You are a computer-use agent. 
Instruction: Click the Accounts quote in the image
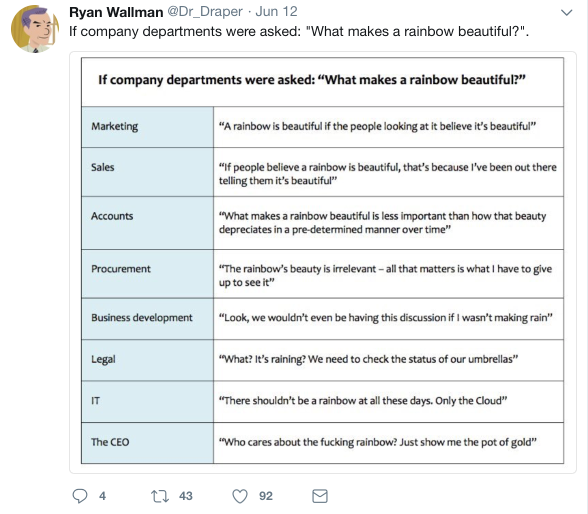tap(382, 223)
